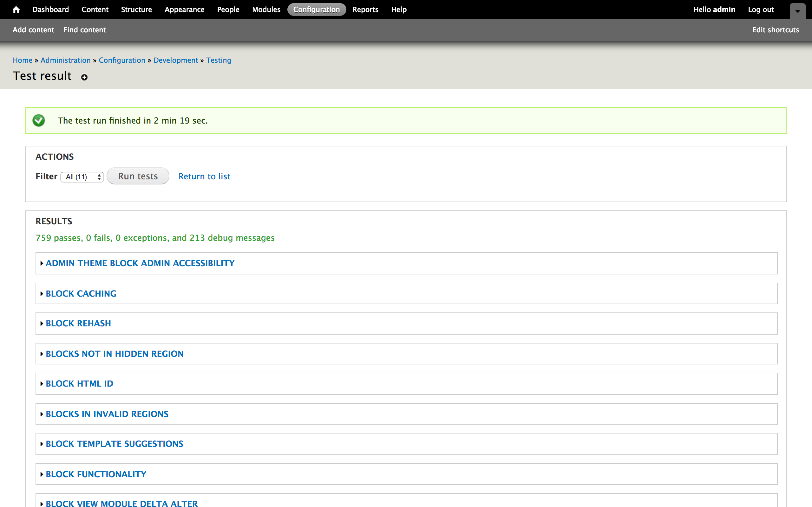Expand Block Rehash test group
The height and width of the screenshot is (507, 812).
[x=78, y=323]
